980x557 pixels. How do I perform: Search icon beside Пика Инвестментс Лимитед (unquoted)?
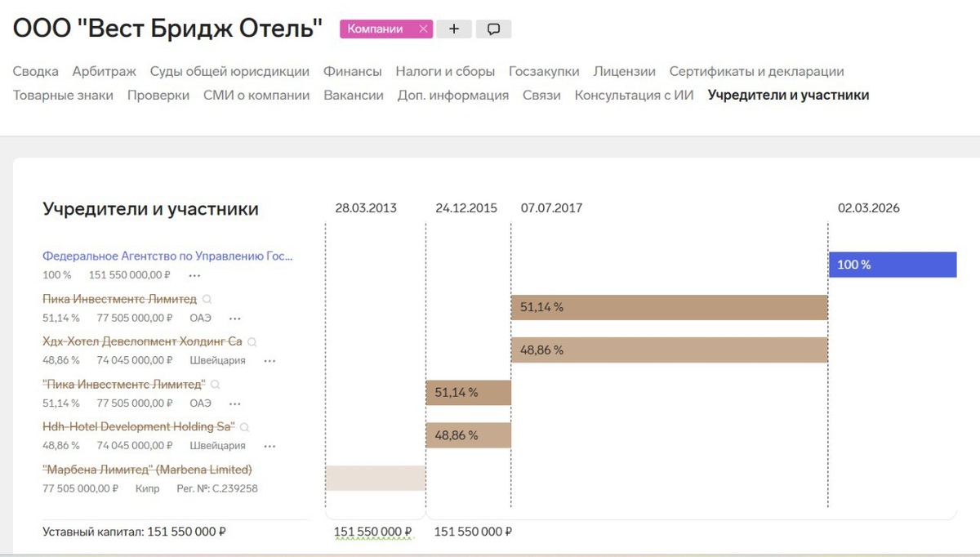point(207,299)
